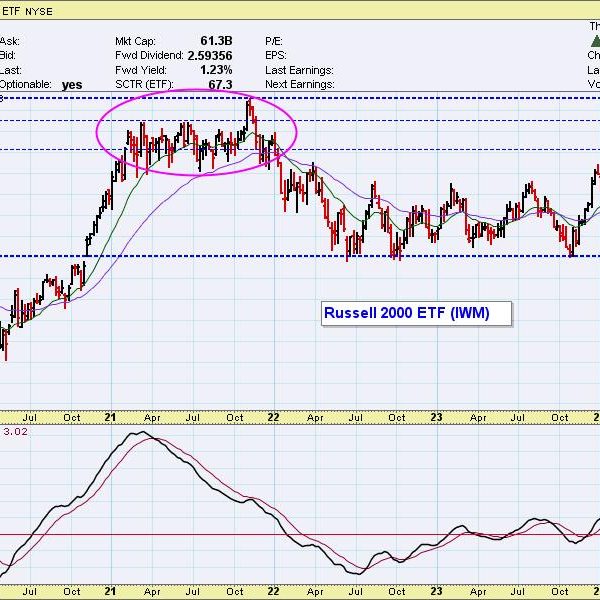The height and width of the screenshot is (600, 600).
Task: Click the "22" year label on bottom date axis
Action: coord(273,591)
